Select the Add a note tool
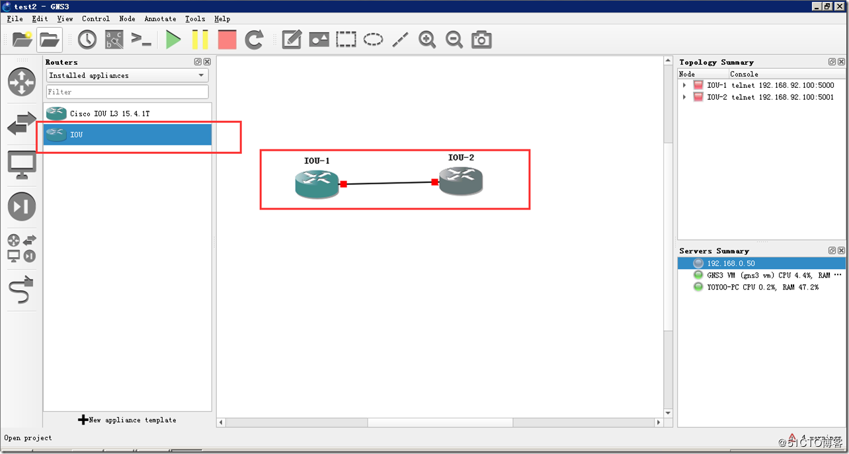 point(291,40)
